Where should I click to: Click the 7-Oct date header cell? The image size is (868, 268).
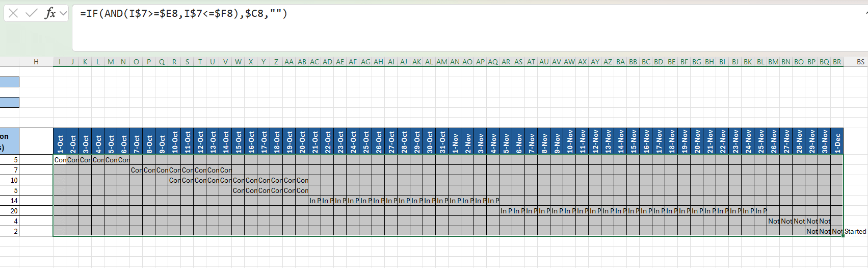click(x=136, y=141)
